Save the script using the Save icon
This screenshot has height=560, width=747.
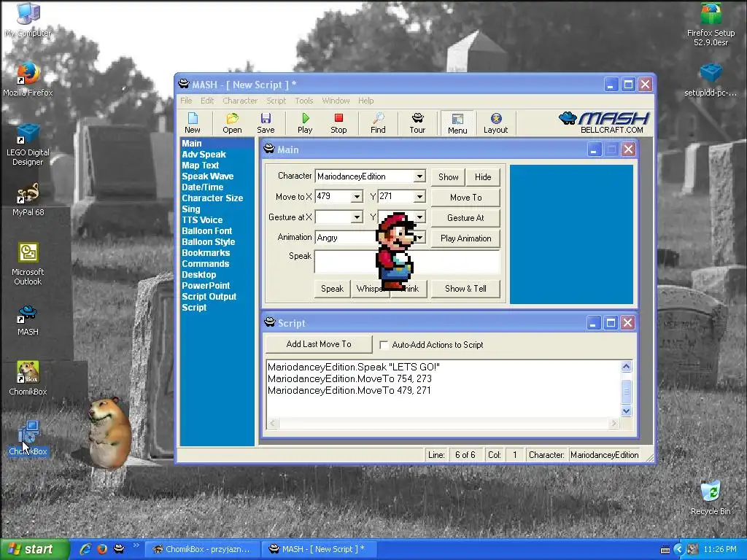[x=266, y=122]
